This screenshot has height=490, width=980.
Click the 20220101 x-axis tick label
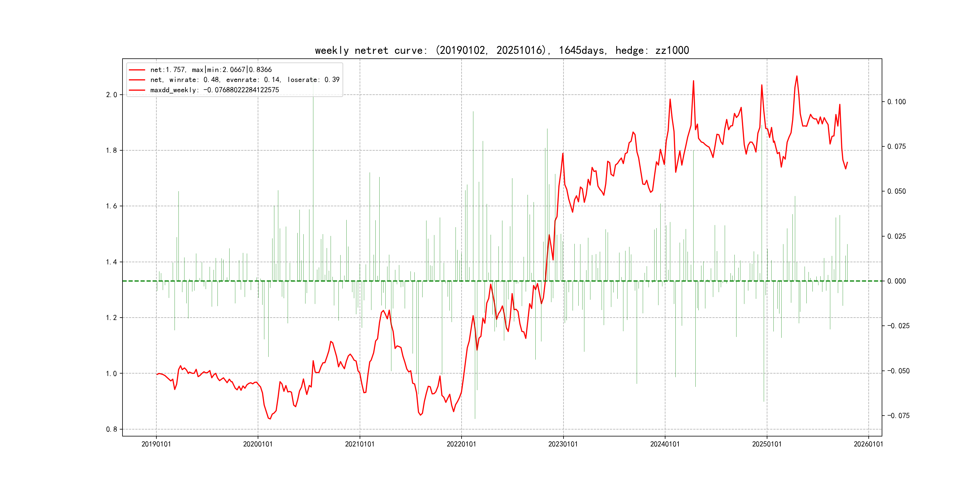(461, 444)
